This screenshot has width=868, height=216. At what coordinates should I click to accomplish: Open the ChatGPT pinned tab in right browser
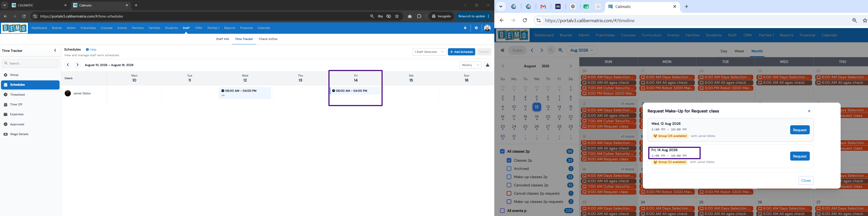573,6
